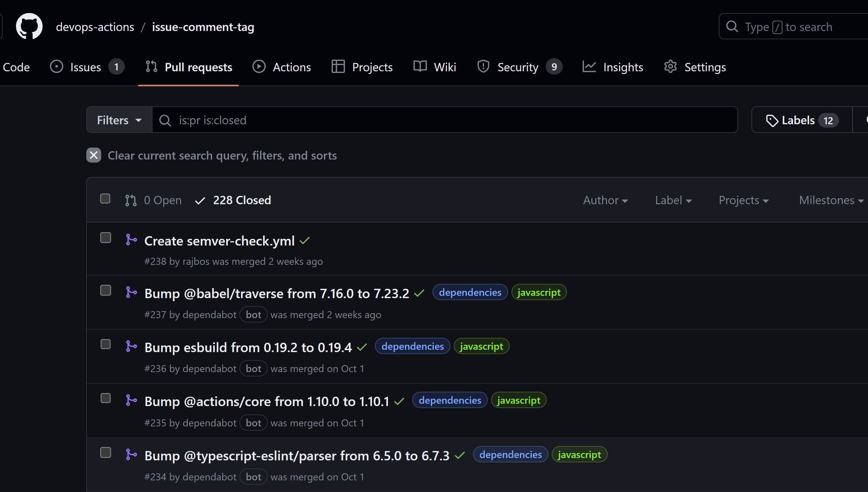Viewport: 868px width, 492px height.
Task: Open the Filters dropdown
Action: [x=119, y=120]
